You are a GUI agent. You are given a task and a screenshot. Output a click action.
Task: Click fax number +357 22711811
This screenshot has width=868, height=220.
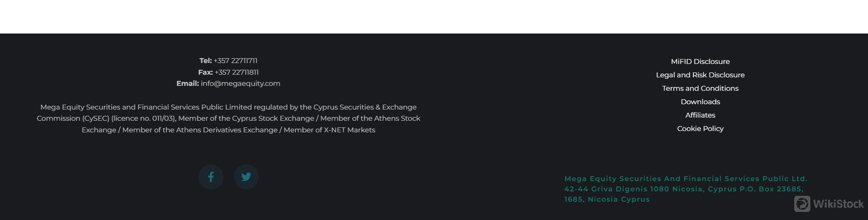236,72
